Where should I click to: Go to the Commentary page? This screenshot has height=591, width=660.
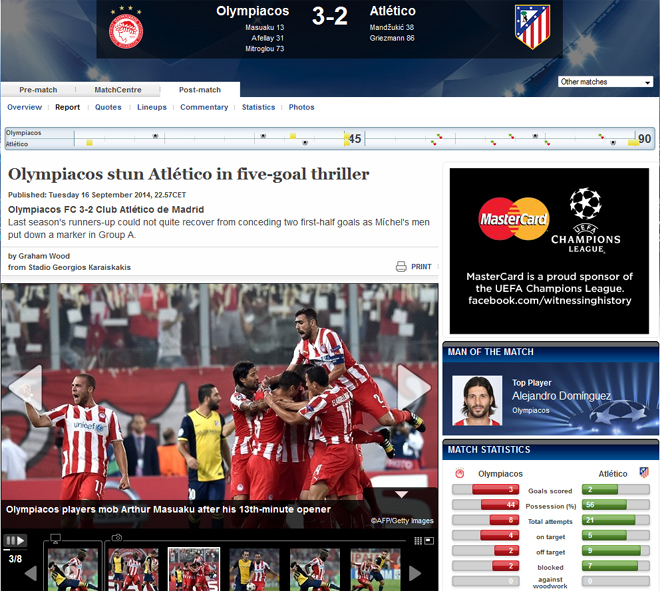[x=204, y=107]
